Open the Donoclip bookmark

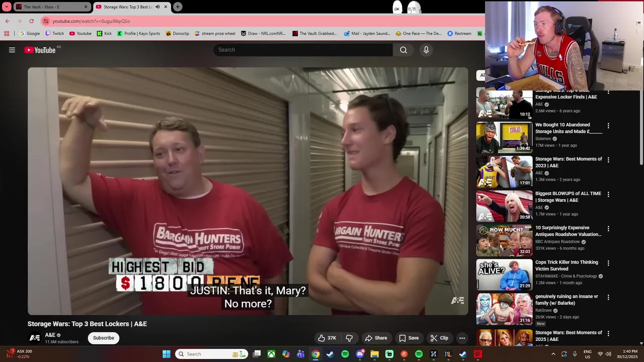click(x=177, y=34)
